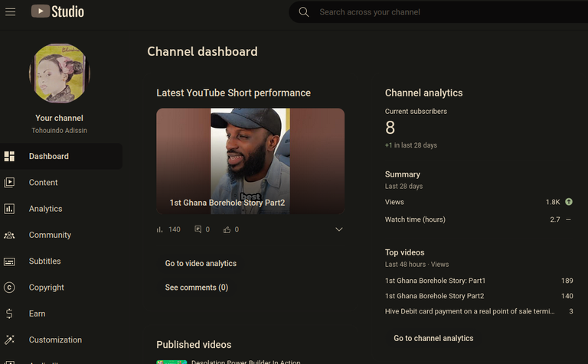Viewport: 588px width, 364px height.
Task: Click the Earn dollar sign icon
Action: (x=9, y=314)
